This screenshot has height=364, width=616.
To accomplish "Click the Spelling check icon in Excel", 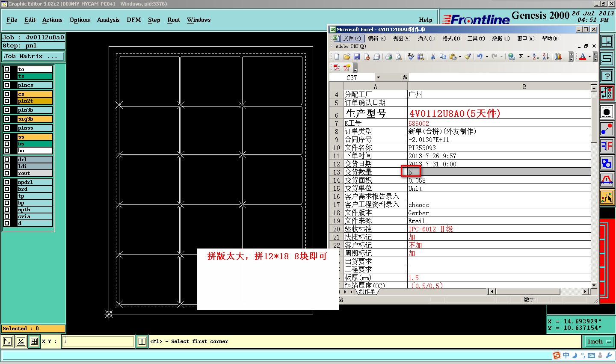I will (411, 56).
